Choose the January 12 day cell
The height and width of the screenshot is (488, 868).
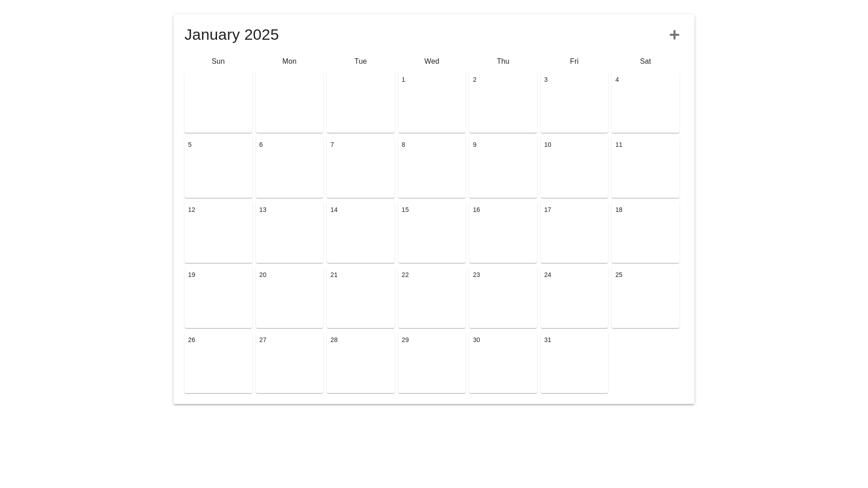218,232
